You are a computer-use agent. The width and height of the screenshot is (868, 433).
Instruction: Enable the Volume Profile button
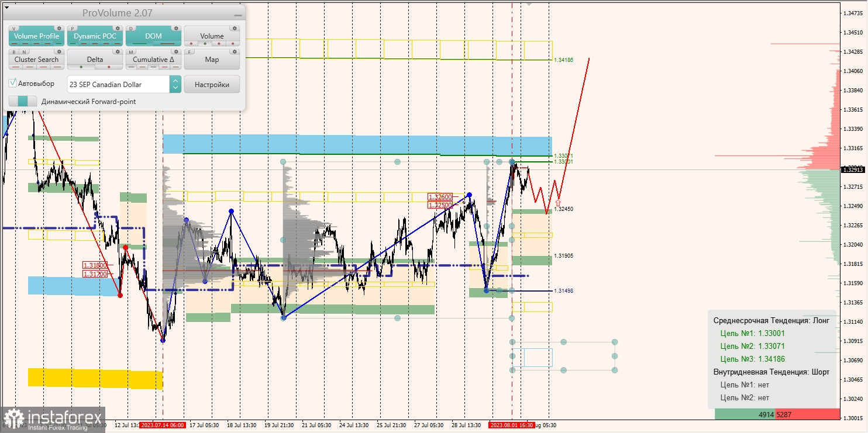coord(36,36)
